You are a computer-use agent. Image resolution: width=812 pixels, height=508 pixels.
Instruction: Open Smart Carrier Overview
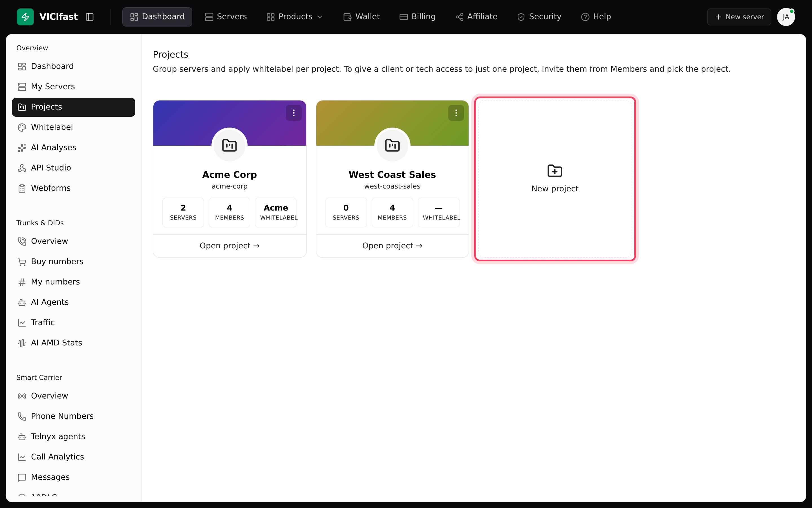74,396
